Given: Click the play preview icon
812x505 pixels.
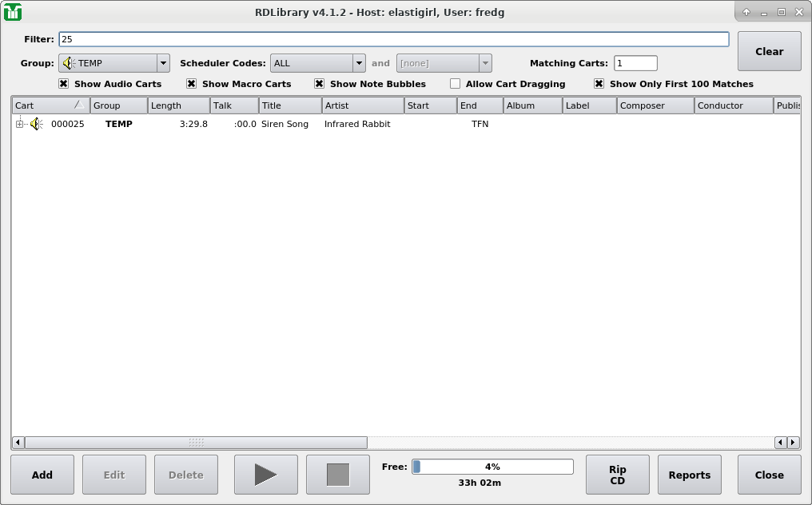Looking at the screenshot, I should click(x=265, y=475).
